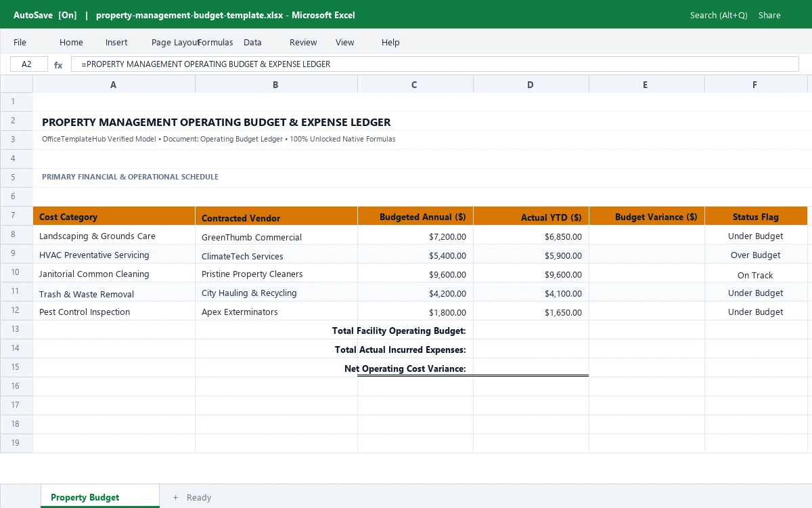Open the View tab

344,42
